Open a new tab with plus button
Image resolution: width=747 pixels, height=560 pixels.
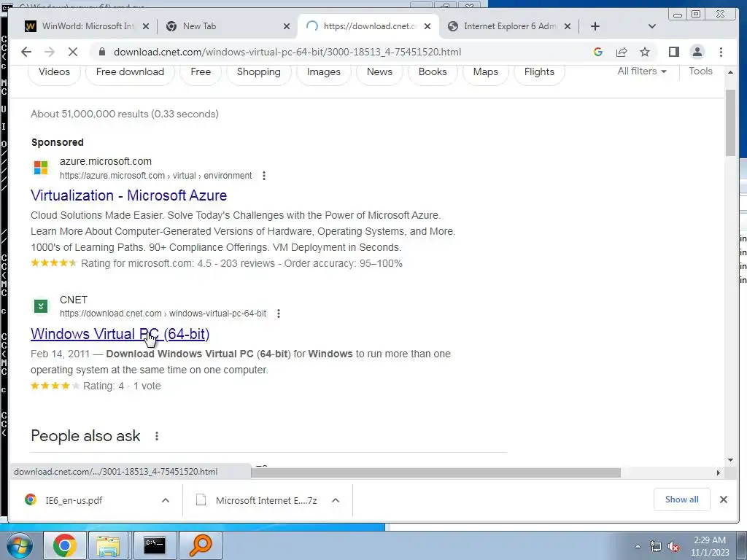[x=595, y=26]
